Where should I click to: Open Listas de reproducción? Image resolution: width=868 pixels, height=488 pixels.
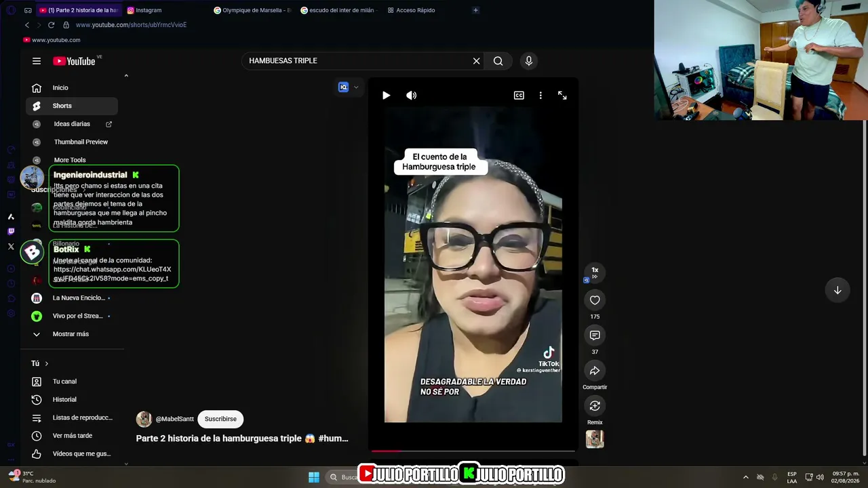pyautogui.click(x=72, y=418)
